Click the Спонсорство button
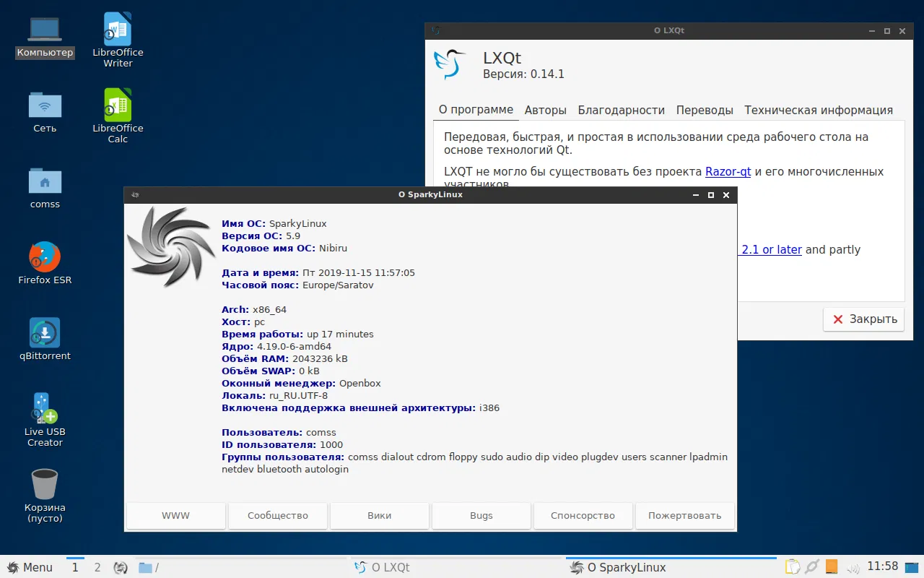This screenshot has width=924, height=578. (x=583, y=516)
